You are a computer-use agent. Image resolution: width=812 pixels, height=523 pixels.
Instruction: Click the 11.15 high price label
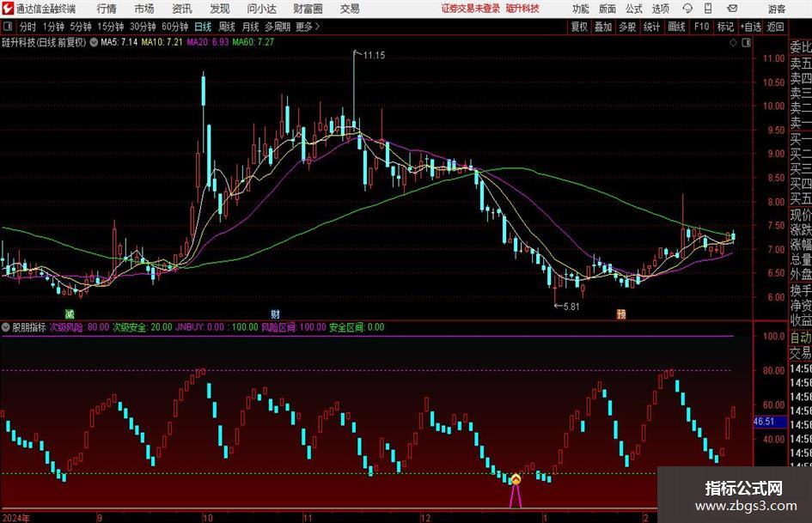coord(374,56)
